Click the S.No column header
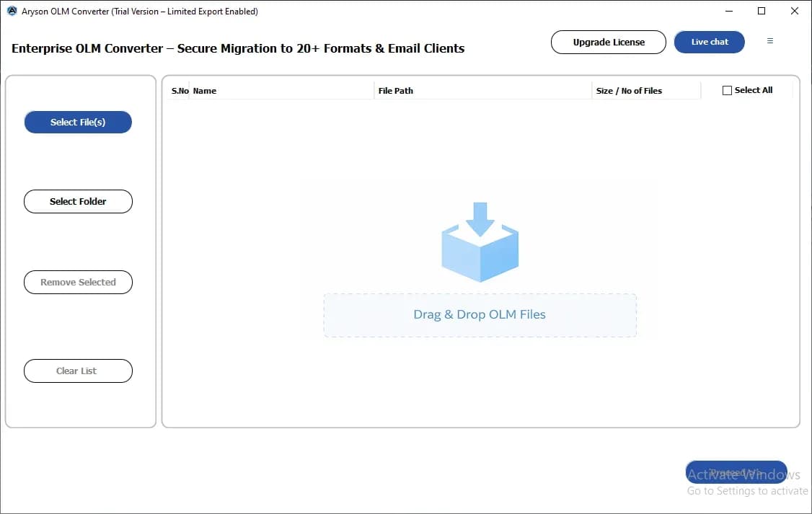The image size is (812, 514). 180,91
